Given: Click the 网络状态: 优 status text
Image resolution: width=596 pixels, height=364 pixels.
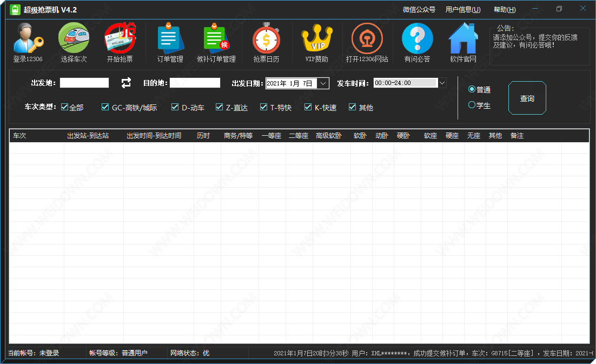Looking at the screenshot, I should click(x=190, y=353).
